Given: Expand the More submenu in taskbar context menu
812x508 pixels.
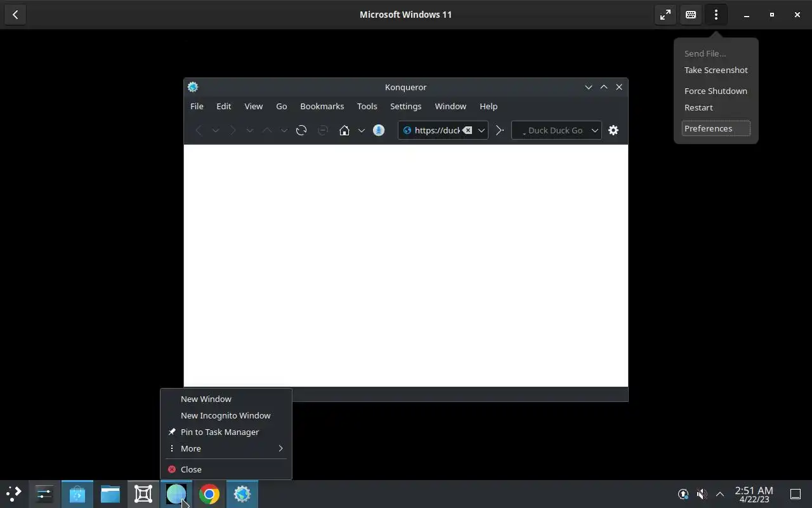Looking at the screenshot, I should click(x=226, y=448).
